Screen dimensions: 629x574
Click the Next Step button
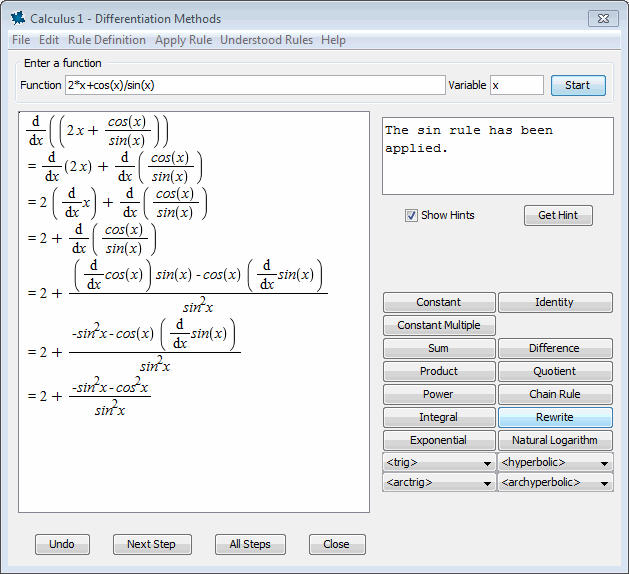[151, 544]
